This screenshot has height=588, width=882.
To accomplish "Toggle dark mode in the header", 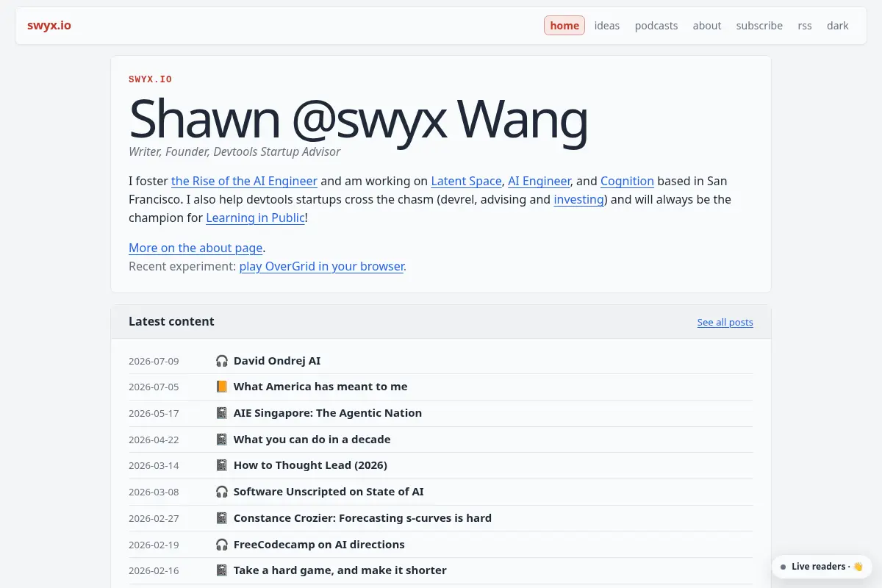I will click(x=838, y=26).
